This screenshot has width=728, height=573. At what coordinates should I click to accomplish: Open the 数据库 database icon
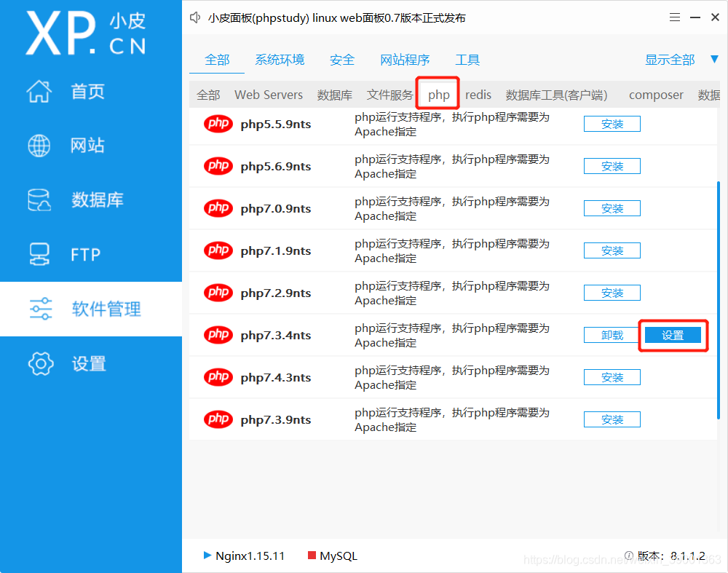39,200
